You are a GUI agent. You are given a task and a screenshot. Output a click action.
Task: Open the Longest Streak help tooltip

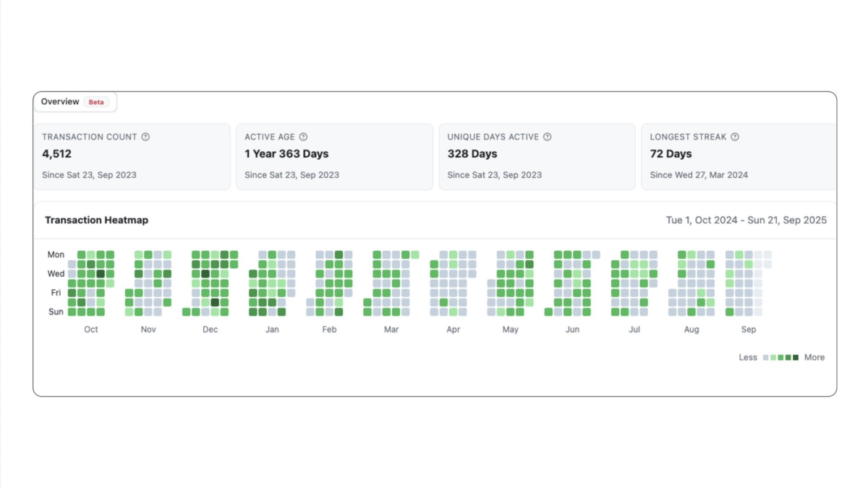pos(736,137)
